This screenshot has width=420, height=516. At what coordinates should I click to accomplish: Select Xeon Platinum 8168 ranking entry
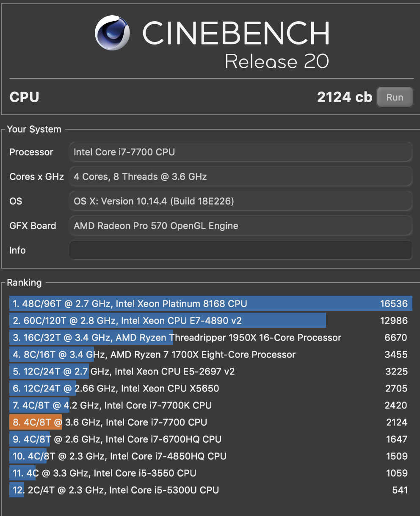210,304
